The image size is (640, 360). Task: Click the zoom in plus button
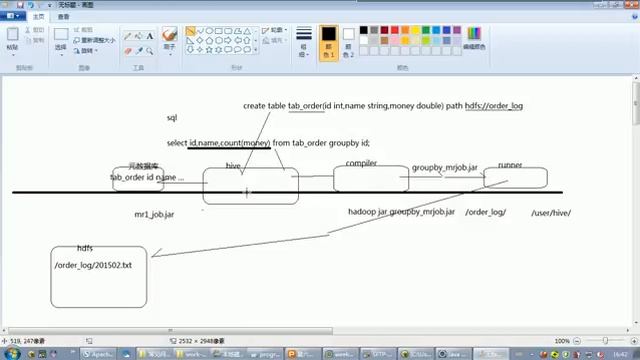click(634, 341)
